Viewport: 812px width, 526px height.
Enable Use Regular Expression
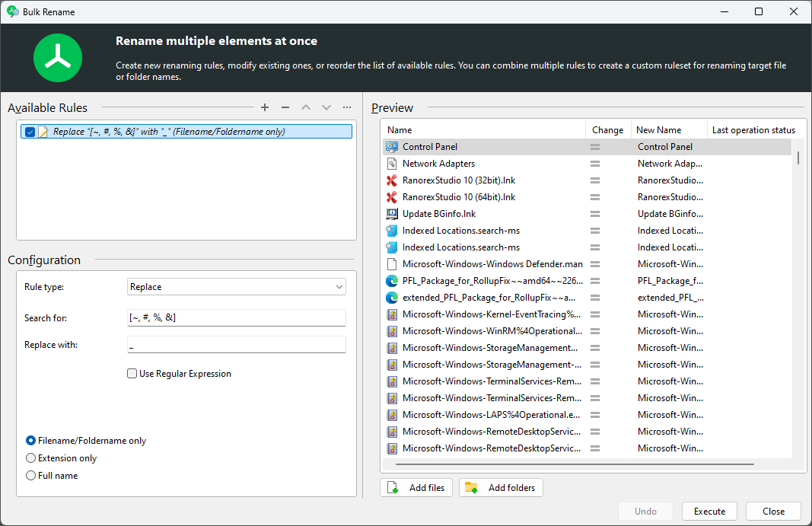(x=131, y=373)
